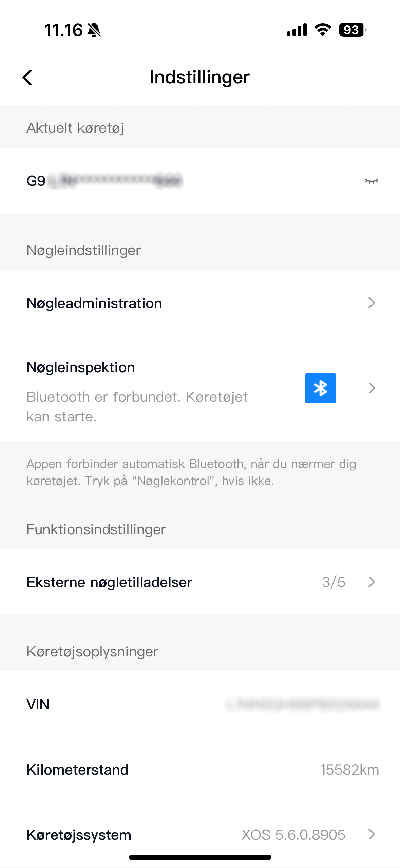Tap the Køretøjssystem chevron arrow

tap(372, 834)
